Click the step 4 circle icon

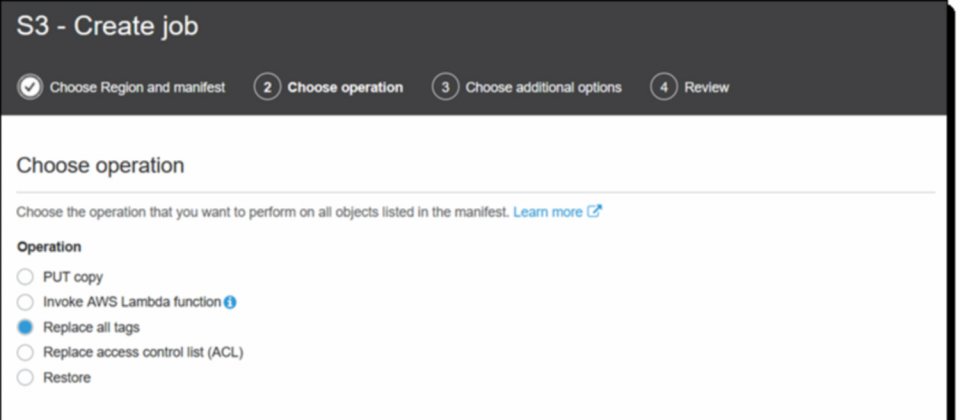coord(664,88)
